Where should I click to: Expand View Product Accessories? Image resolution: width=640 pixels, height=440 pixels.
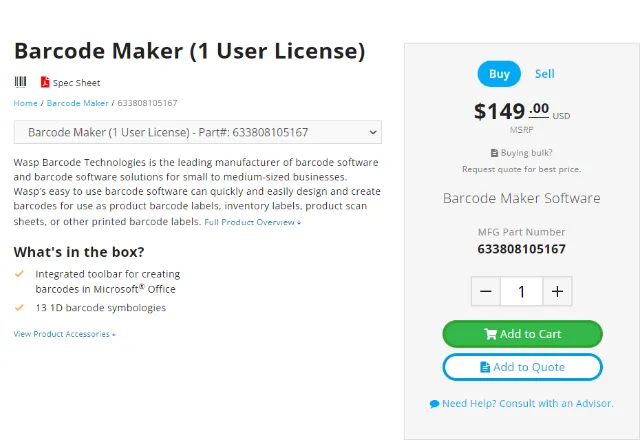click(64, 334)
